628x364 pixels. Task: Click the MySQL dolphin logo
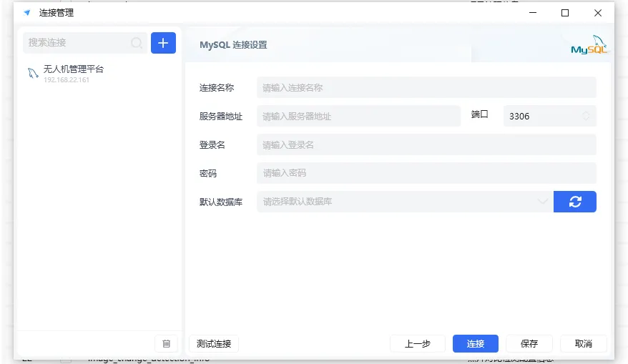(x=589, y=44)
